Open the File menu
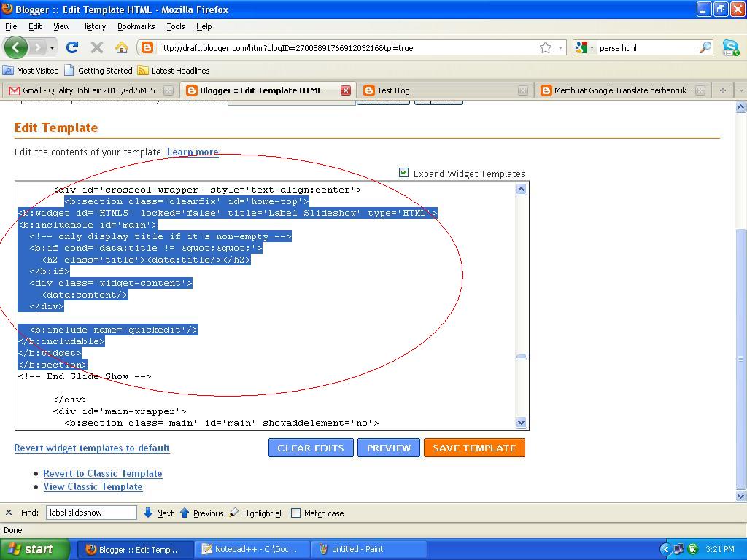Viewport: 747px width, 560px height. pyautogui.click(x=11, y=26)
